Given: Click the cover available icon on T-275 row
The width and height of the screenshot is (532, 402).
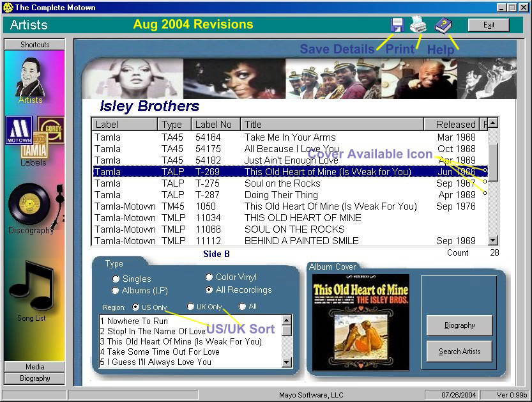Looking at the screenshot, I should pos(485,182).
